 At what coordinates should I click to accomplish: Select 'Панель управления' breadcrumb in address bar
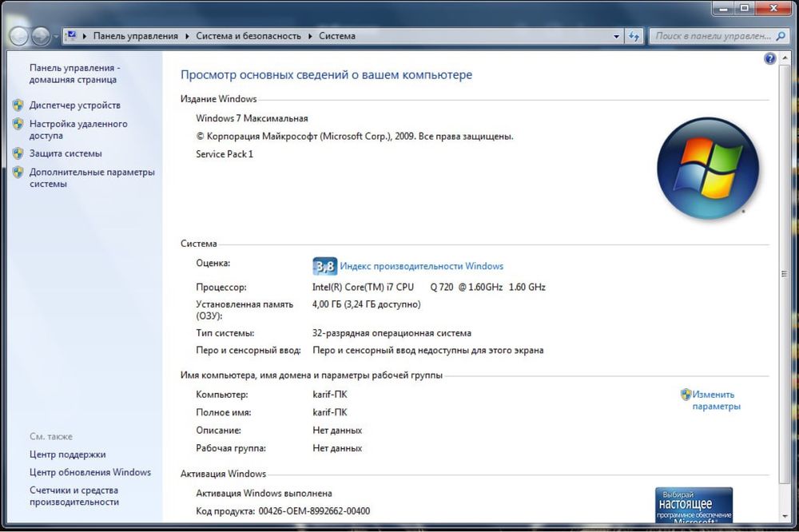(136, 36)
